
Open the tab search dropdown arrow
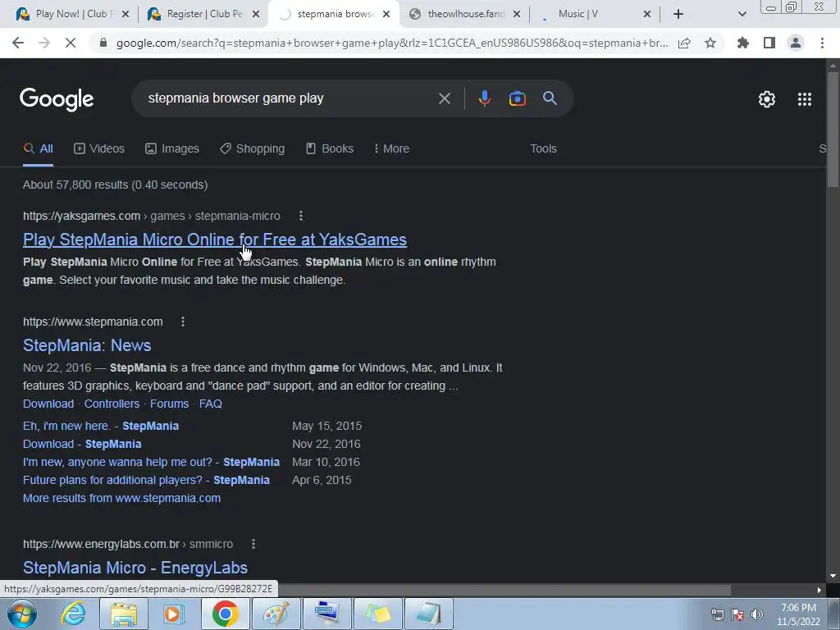(x=742, y=14)
